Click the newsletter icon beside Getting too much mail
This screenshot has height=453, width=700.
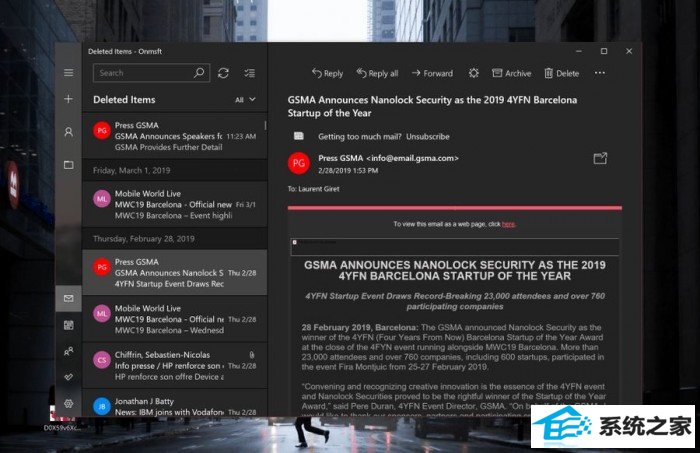tap(299, 136)
